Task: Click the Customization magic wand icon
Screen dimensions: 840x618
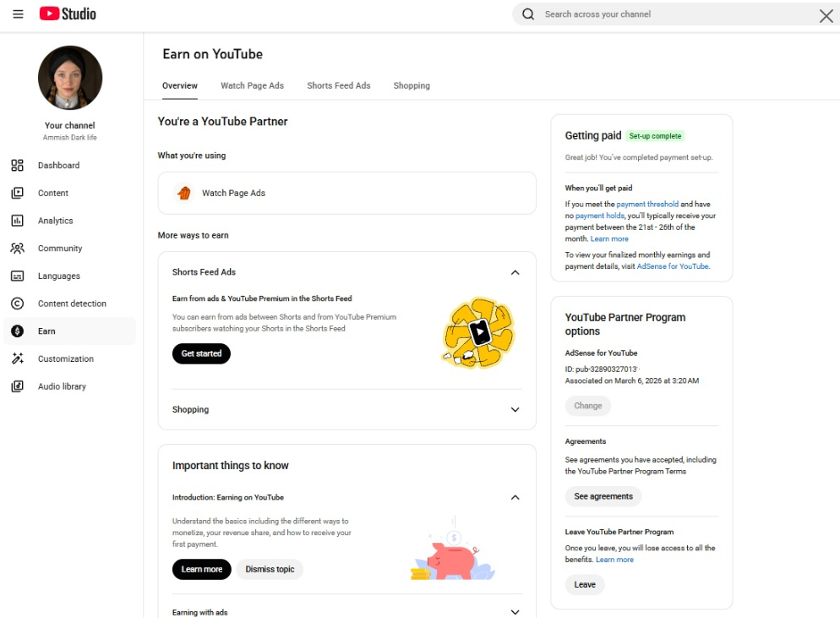Action: click(17, 358)
